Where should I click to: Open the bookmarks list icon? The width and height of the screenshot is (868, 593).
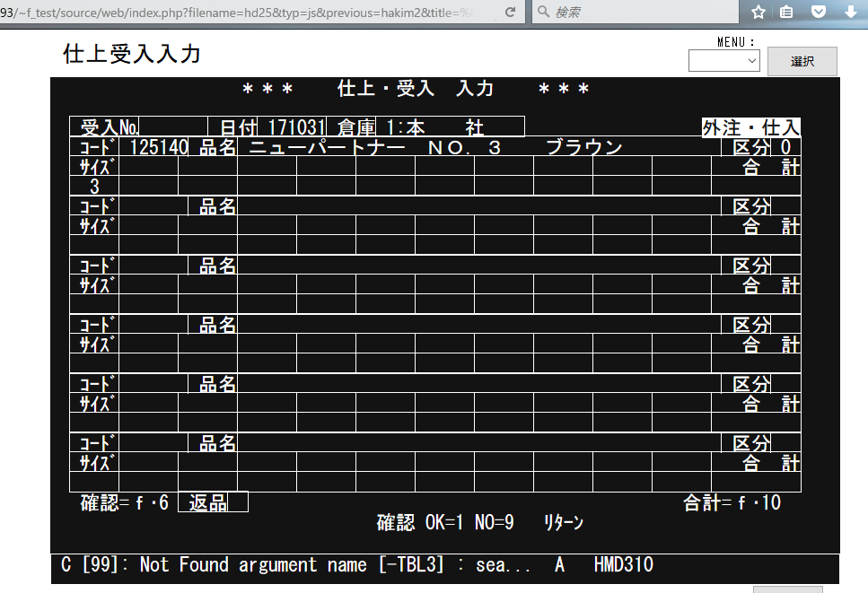point(787,13)
